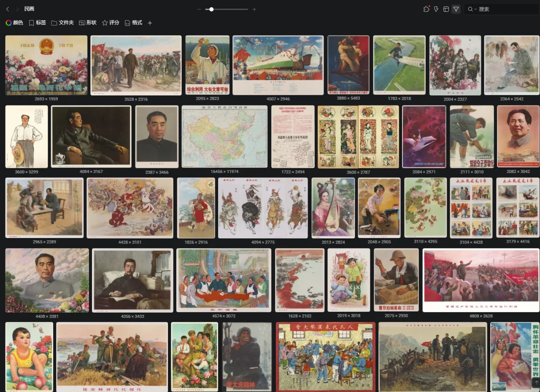The height and width of the screenshot is (392, 540).
Task: Open the 评分 rating filter
Action: coord(111,23)
